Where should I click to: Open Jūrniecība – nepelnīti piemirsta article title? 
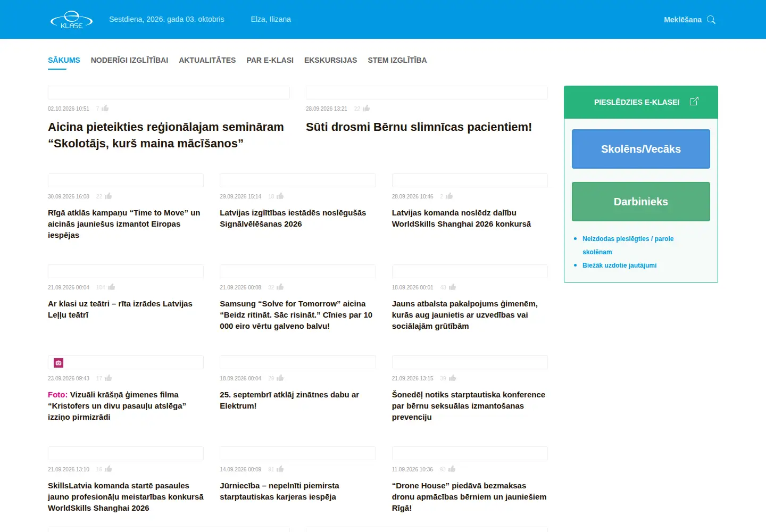[279, 491]
